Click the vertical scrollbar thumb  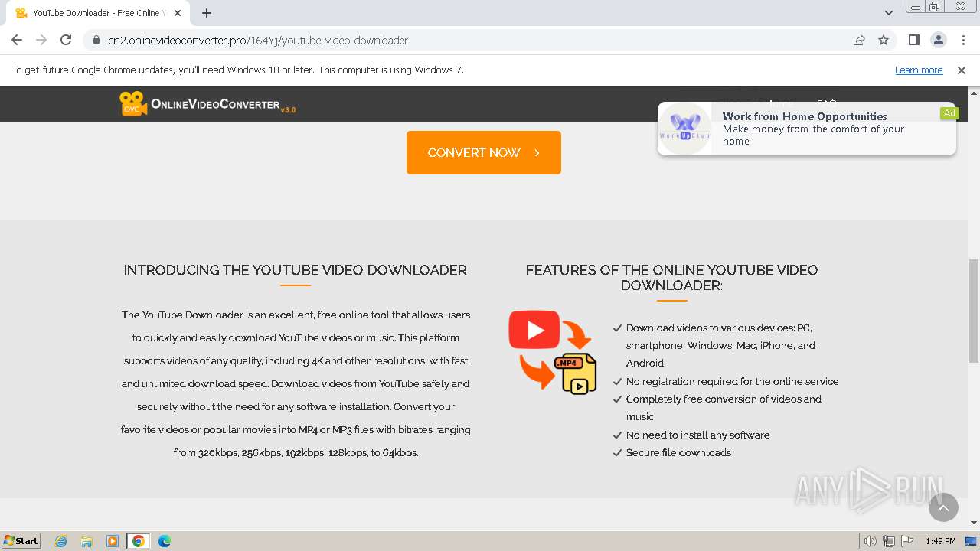point(974,311)
